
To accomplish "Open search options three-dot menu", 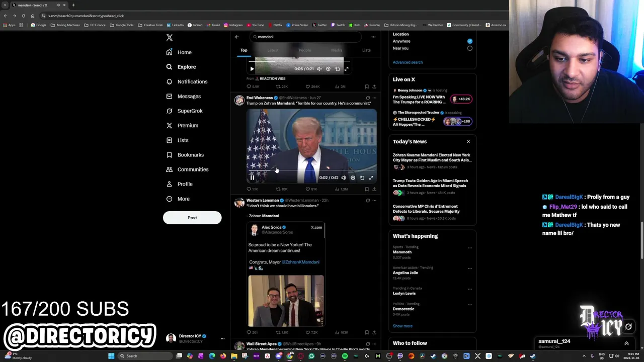I will pyautogui.click(x=373, y=37).
